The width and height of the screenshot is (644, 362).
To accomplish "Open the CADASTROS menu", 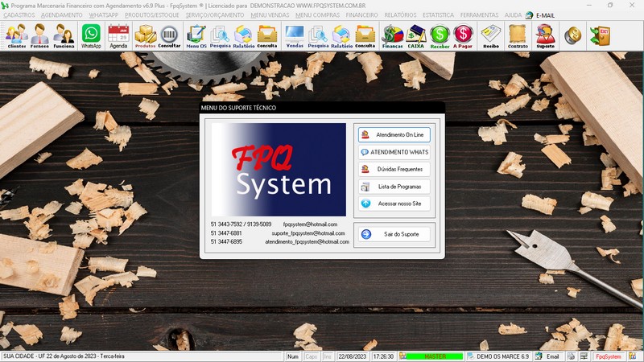I will pyautogui.click(x=19, y=15).
